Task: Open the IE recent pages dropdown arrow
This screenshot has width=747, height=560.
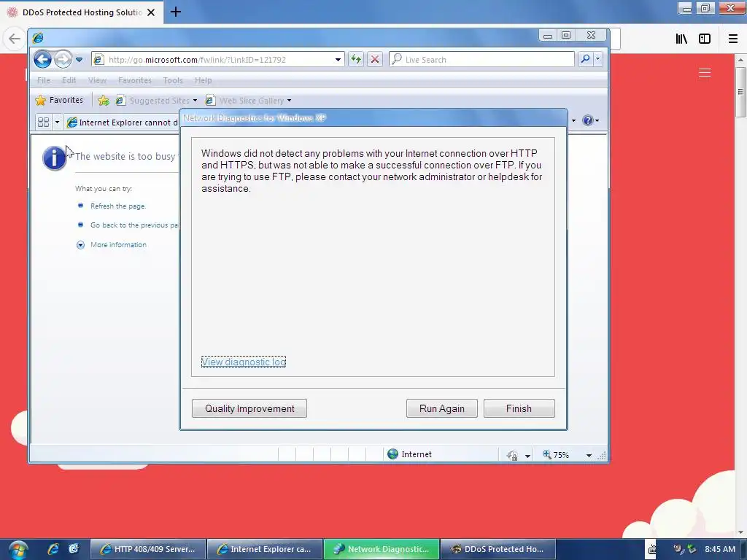Action: pos(79,60)
